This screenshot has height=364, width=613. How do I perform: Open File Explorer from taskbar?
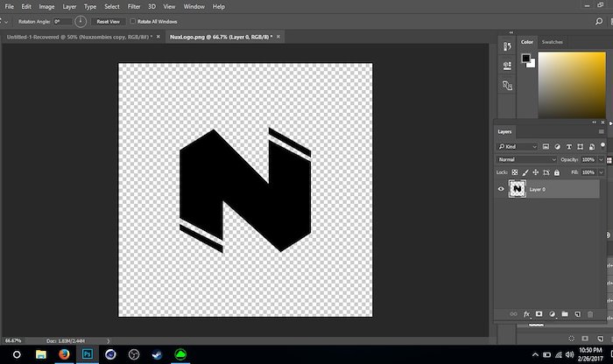(x=40, y=354)
